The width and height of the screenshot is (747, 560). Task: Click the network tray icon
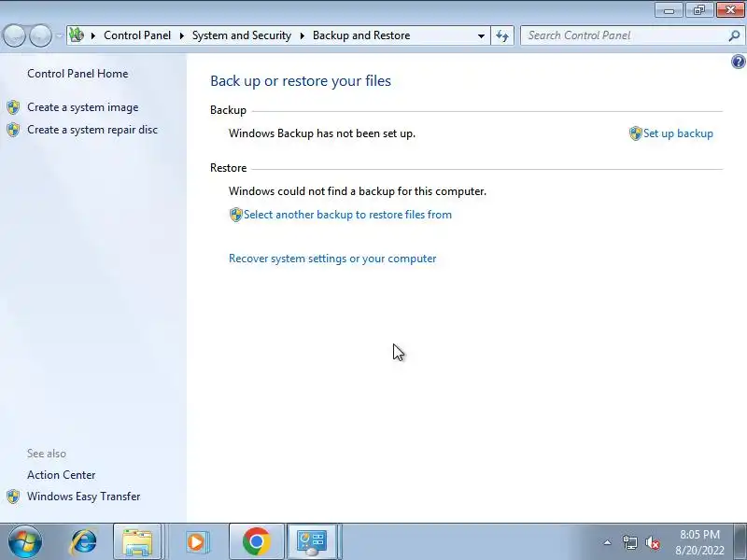(629, 542)
